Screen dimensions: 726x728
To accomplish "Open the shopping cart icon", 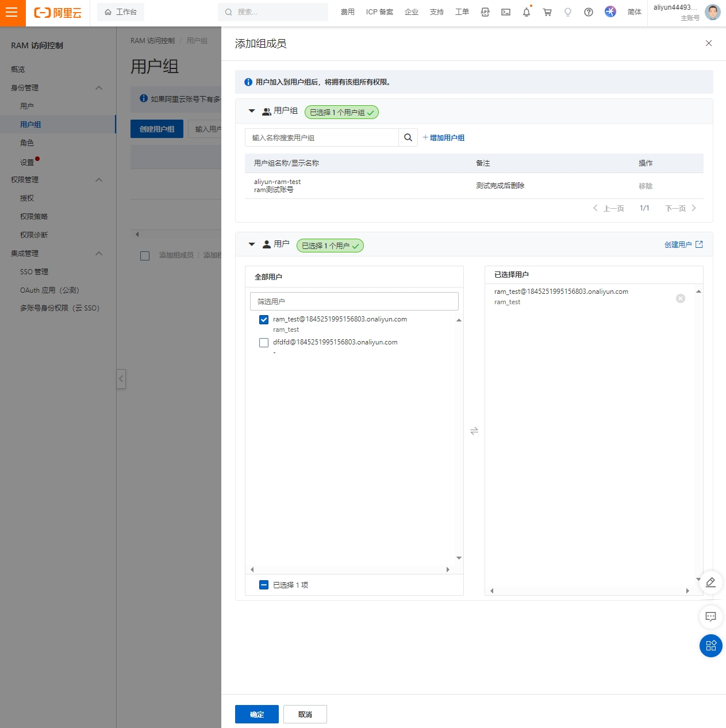I will click(547, 12).
